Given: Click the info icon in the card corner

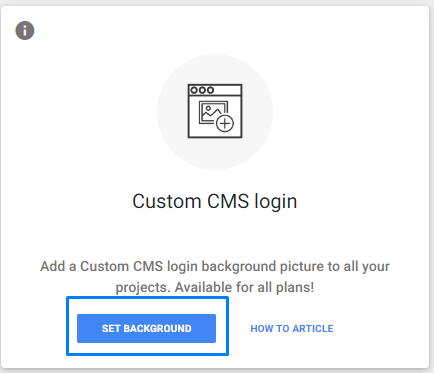Looking at the screenshot, I should click(25, 30).
